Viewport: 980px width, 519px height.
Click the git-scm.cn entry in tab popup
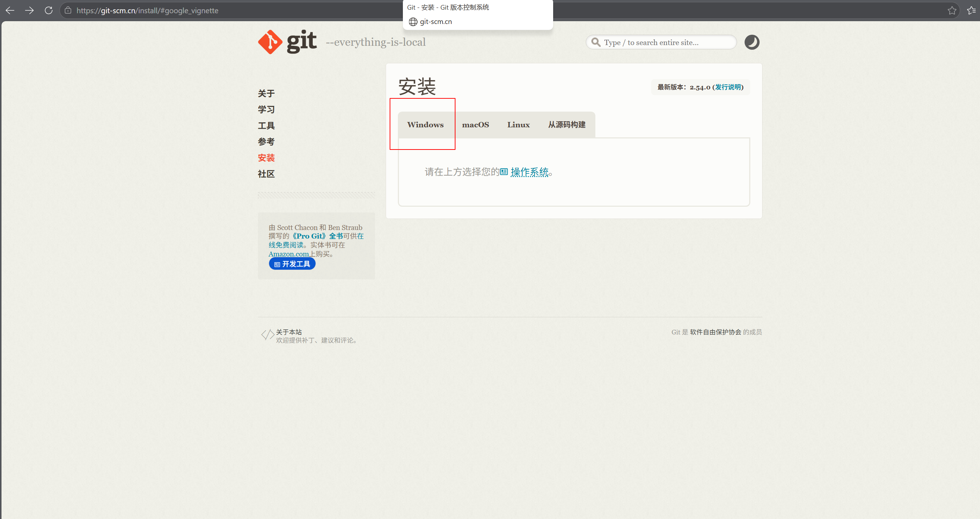pyautogui.click(x=436, y=22)
